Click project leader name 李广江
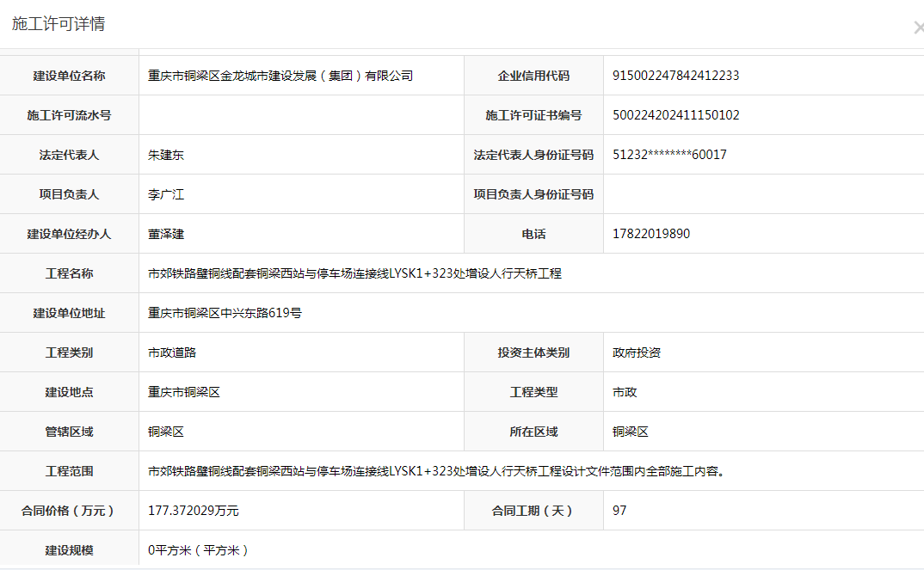The image size is (924, 570). click(166, 194)
